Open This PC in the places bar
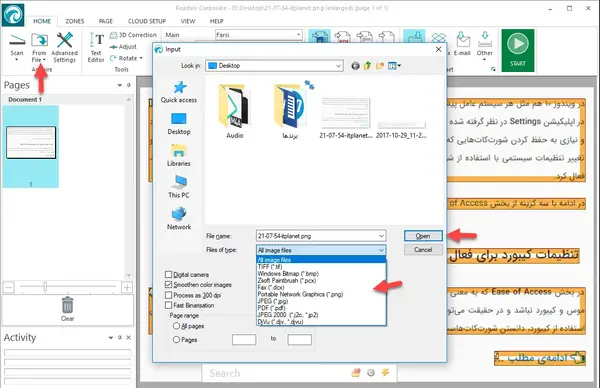Image resolution: width=600 pixels, height=388 pixels. [179, 187]
